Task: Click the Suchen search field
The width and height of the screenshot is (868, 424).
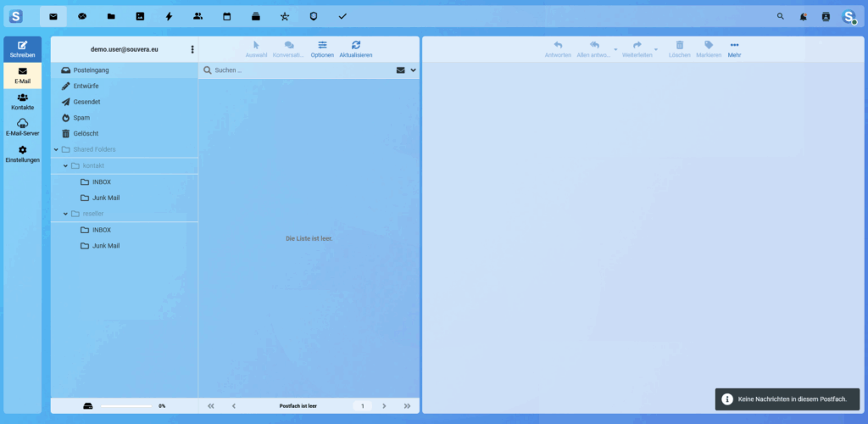Action: click(x=297, y=70)
